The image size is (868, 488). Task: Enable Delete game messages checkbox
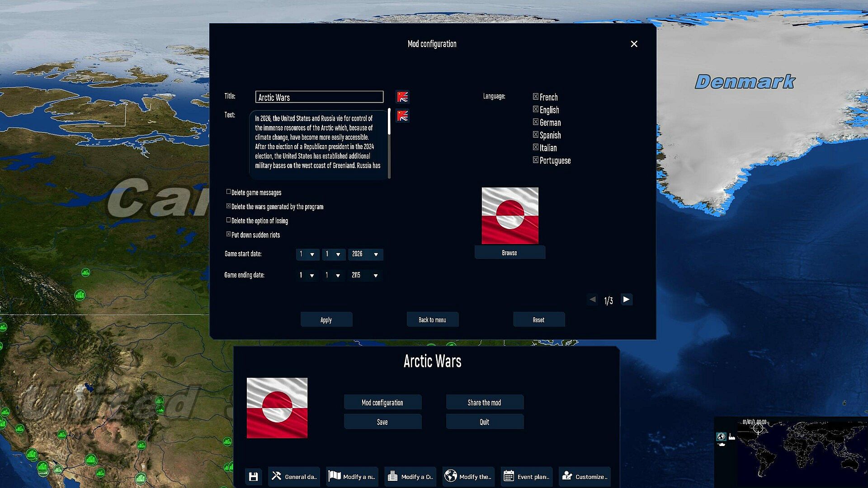point(229,192)
